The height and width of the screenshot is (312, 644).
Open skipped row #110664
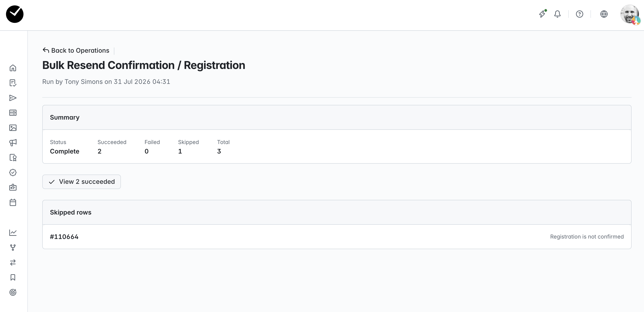tap(337, 237)
